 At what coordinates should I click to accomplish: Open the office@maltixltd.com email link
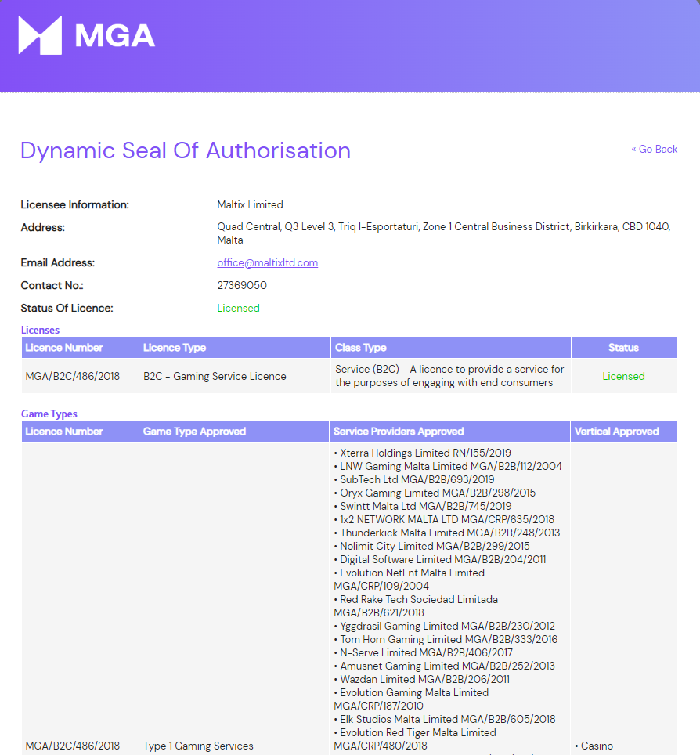coord(267,263)
